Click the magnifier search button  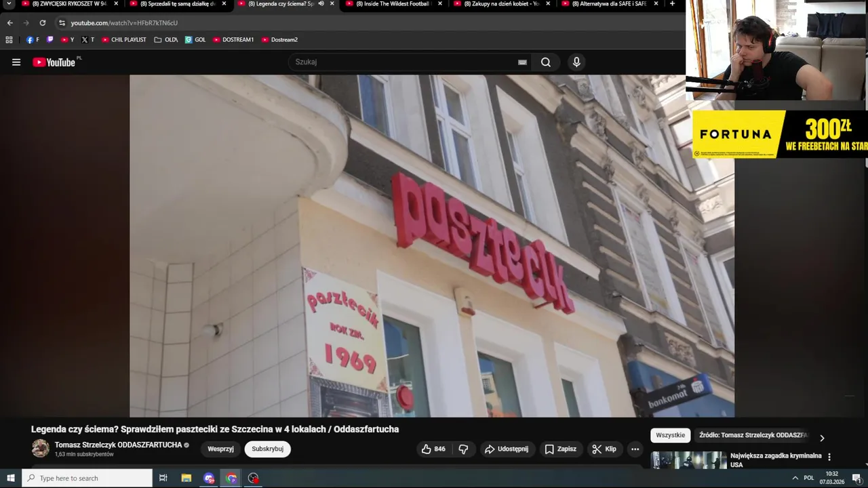click(546, 62)
